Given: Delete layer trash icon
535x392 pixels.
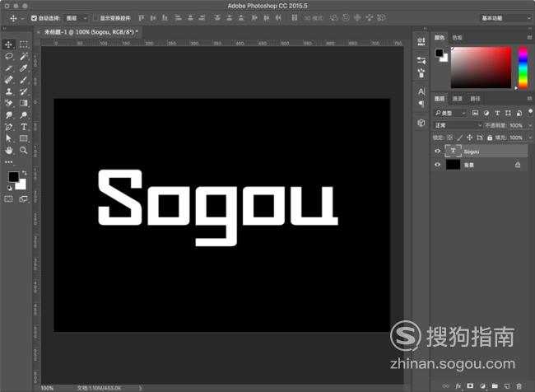Looking at the screenshot, I should [519, 386].
